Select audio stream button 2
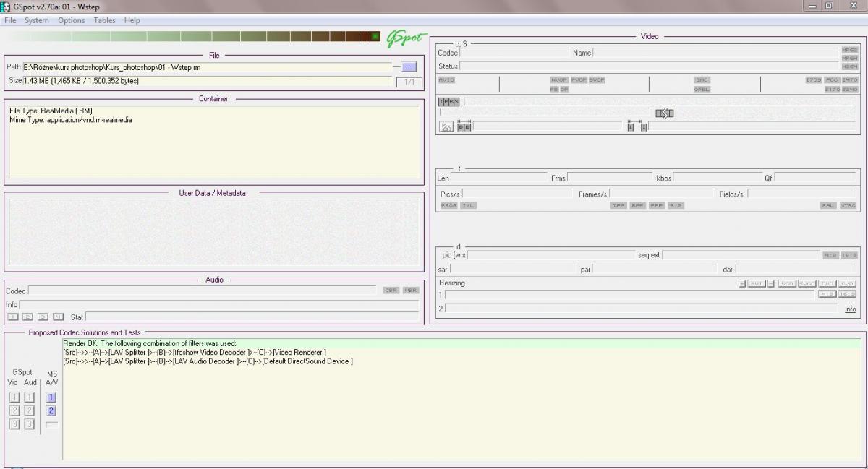This screenshot has height=469, width=868. point(28,317)
